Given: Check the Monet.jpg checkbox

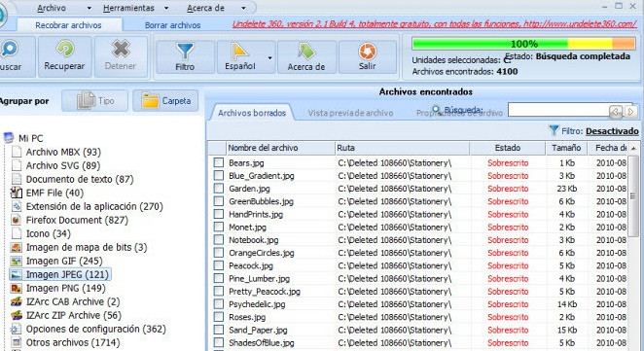Looking at the screenshot, I should tap(219, 227).
